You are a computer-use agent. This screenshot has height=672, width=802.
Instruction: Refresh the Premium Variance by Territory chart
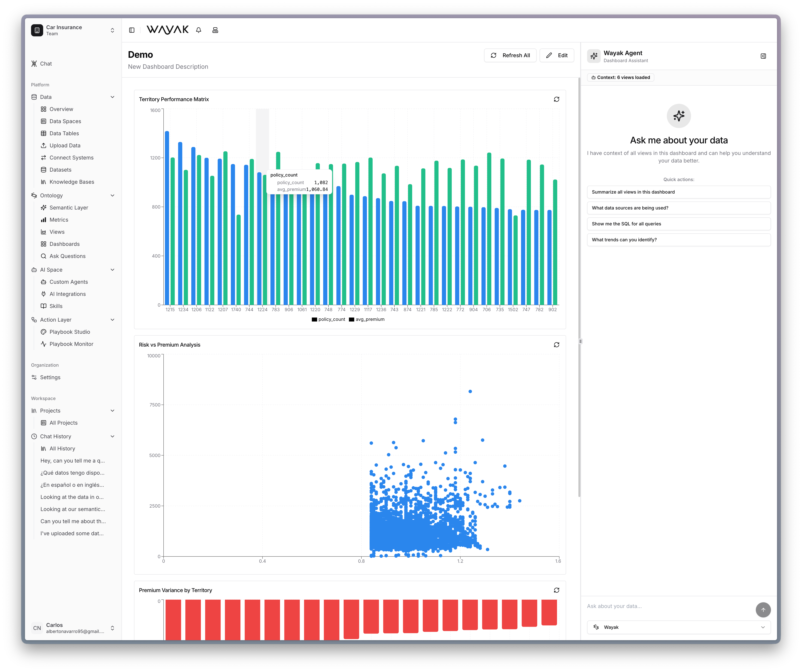point(556,590)
